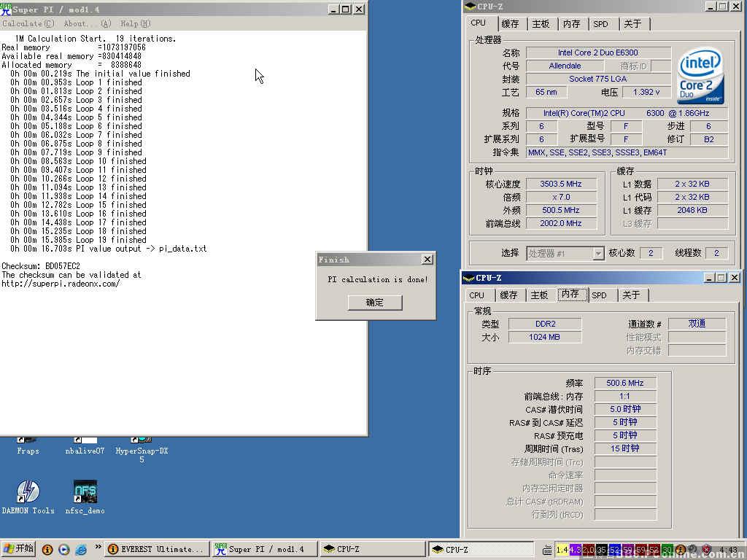Screen dimensions: 747x560
Task: Click the green 30 tray indicator
Action: point(667,550)
